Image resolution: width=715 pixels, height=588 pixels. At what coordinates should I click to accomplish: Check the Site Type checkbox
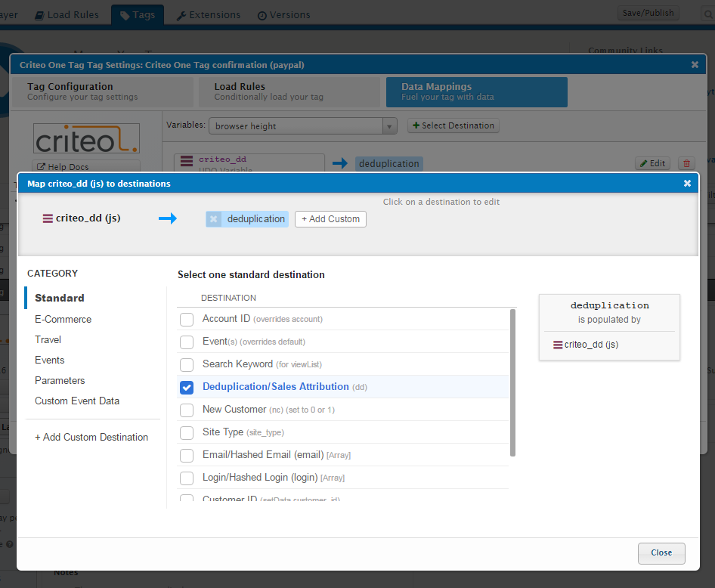tap(187, 432)
